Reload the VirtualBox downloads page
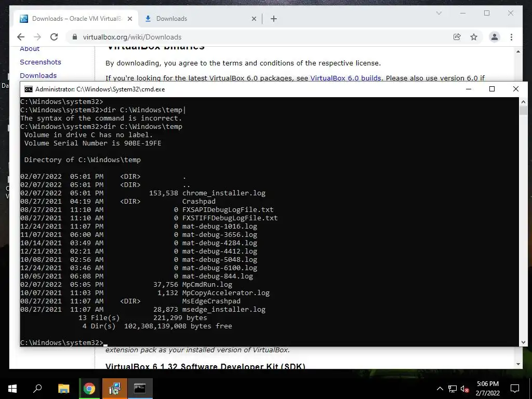 54,37
